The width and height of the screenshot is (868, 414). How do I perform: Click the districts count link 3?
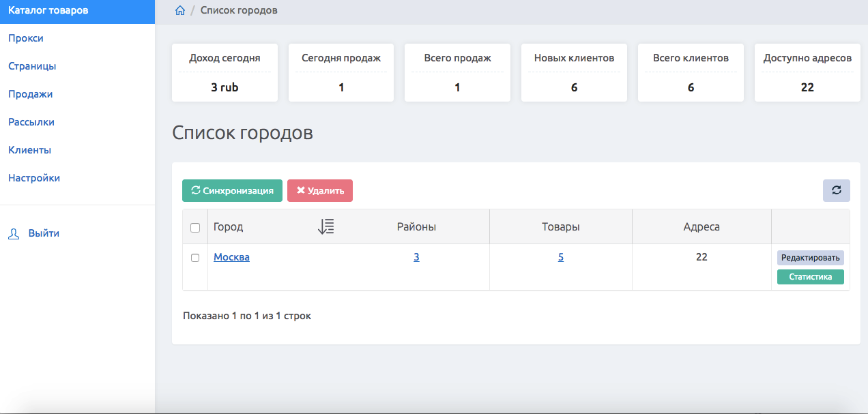point(416,257)
